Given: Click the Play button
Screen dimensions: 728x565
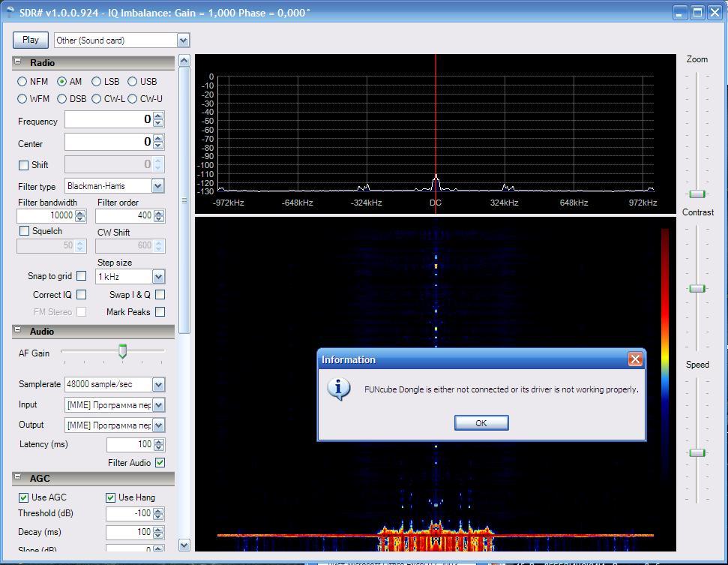Looking at the screenshot, I should click(x=31, y=40).
